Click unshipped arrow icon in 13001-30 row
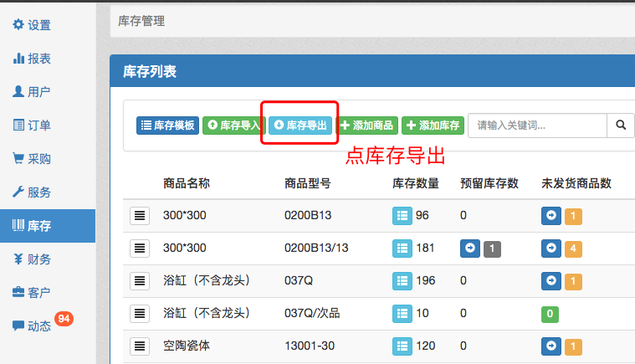The height and width of the screenshot is (364, 635). [551, 346]
